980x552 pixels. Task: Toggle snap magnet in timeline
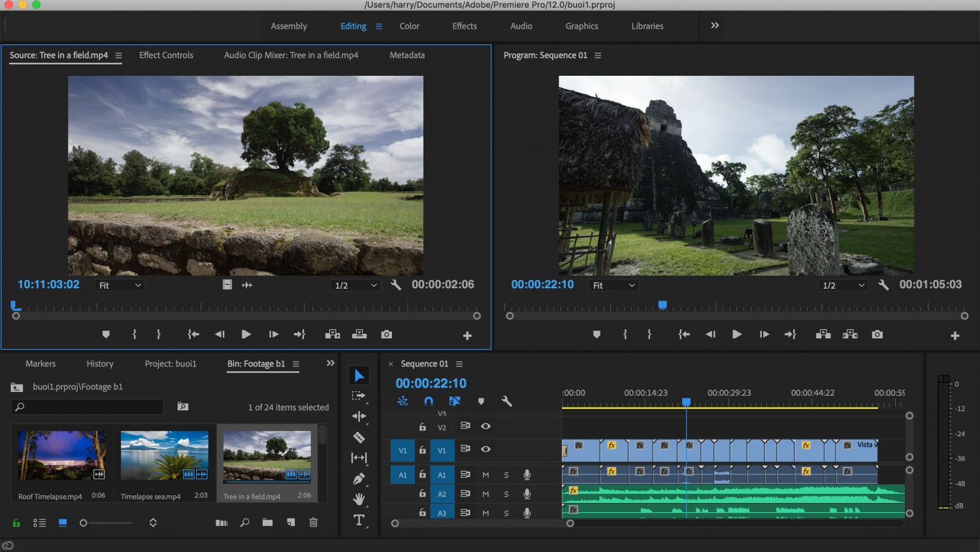pyautogui.click(x=429, y=401)
